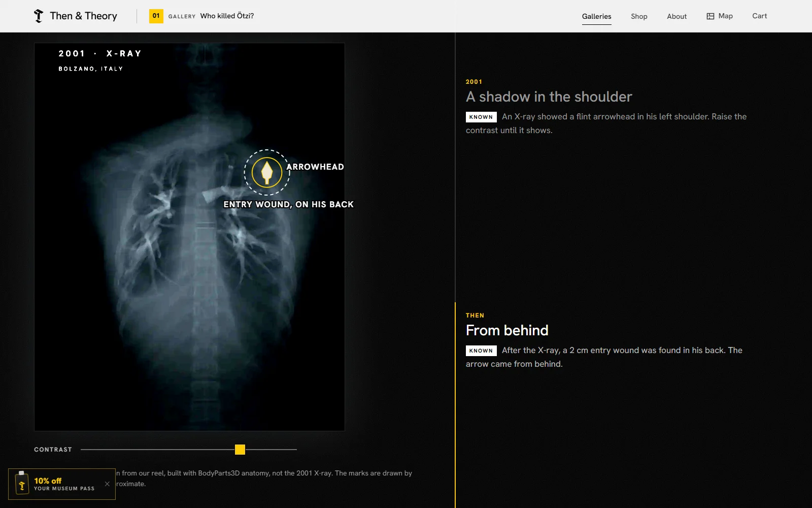Click the KNOWN tag under 'A shadow in the shoulder'
812x508 pixels.
[481, 117]
